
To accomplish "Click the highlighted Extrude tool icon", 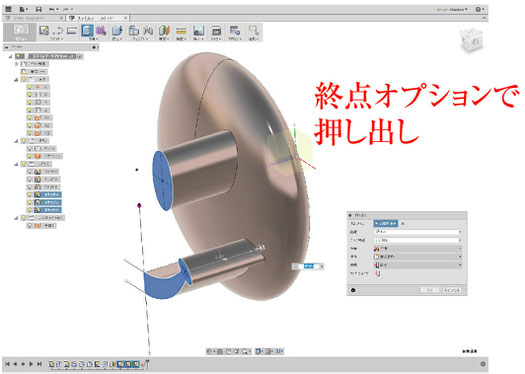I will 87,31.
